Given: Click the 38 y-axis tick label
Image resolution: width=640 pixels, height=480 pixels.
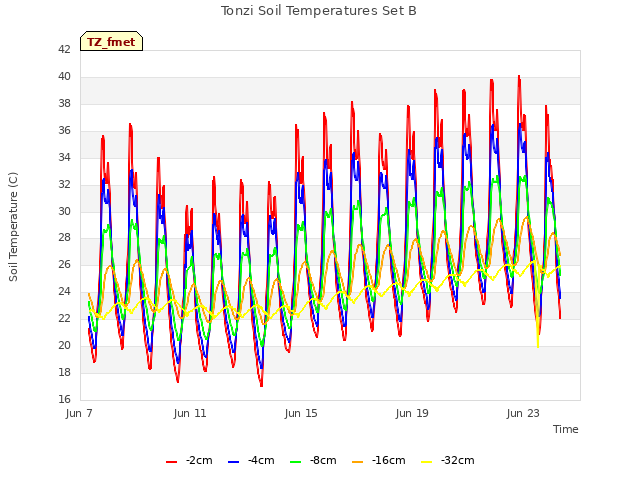Looking at the screenshot, I should point(64,104).
